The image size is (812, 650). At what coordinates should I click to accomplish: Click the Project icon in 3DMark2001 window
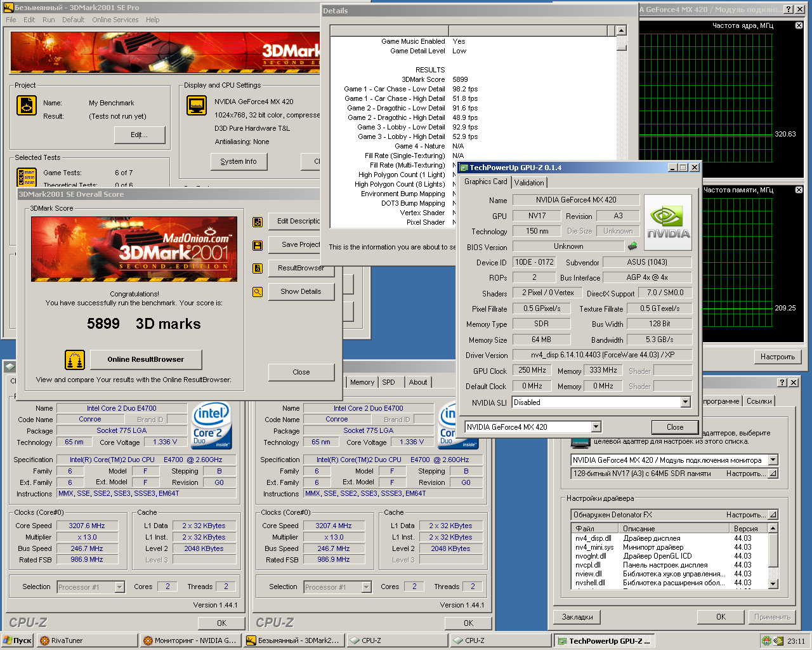point(27,105)
